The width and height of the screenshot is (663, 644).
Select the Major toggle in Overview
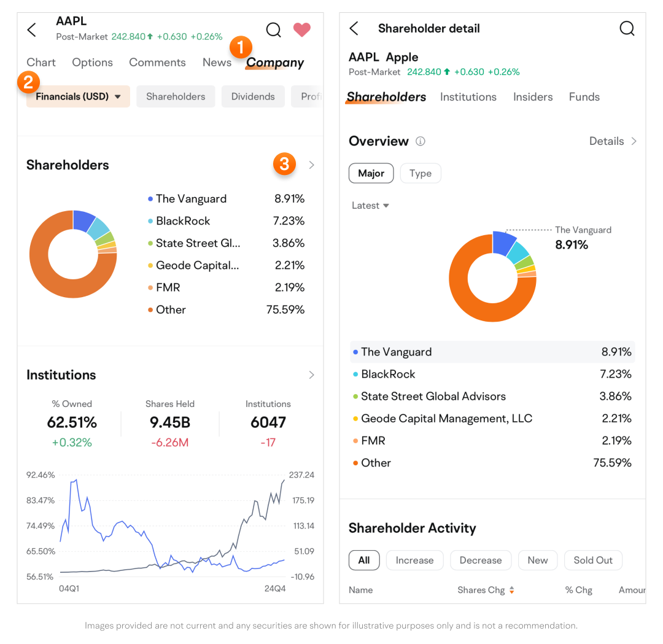[x=371, y=173]
